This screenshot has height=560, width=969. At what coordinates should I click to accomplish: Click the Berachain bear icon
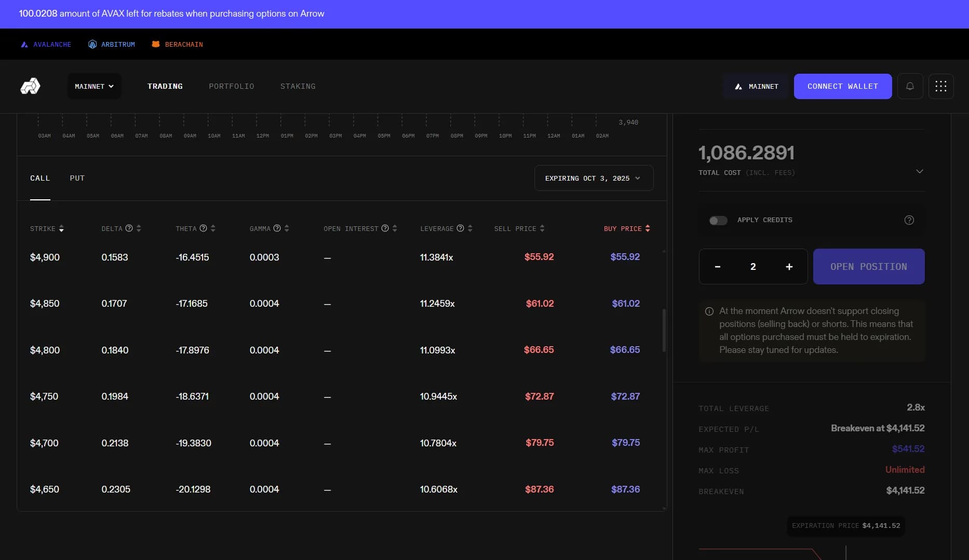click(x=155, y=44)
